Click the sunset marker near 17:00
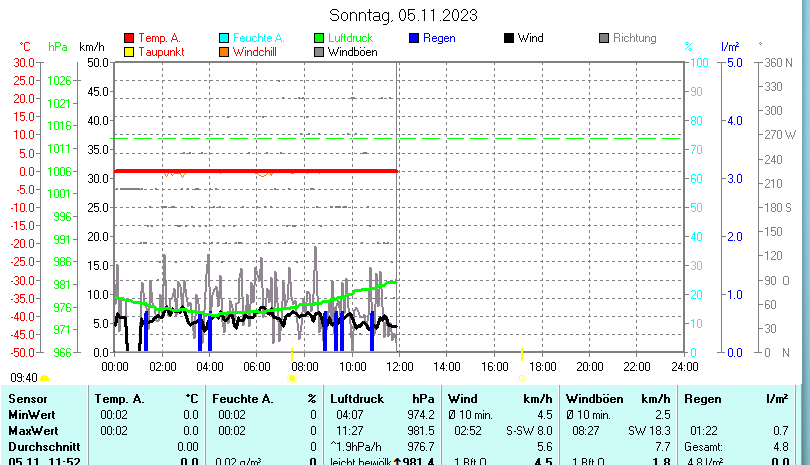This screenshot has width=810, height=465. point(522,378)
